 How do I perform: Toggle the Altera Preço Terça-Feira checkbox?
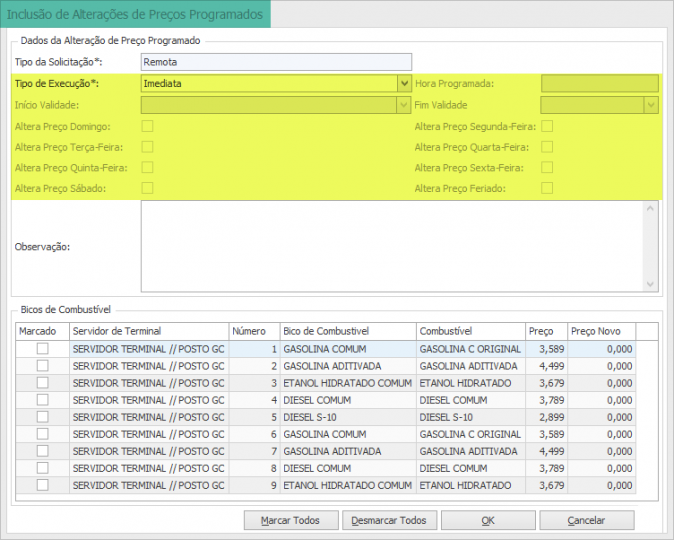(147, 147)
